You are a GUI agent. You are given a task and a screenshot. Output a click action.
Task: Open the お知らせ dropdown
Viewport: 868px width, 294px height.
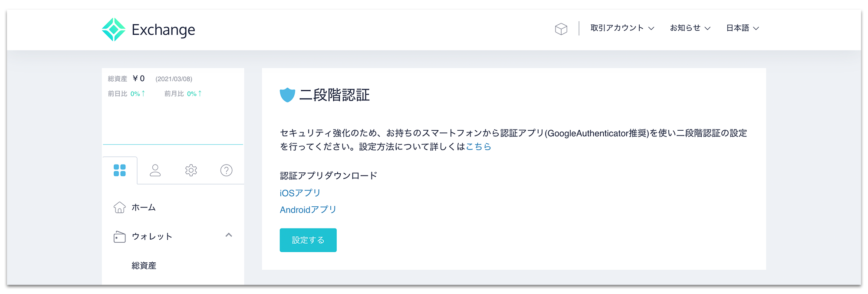tap(689, 27)
